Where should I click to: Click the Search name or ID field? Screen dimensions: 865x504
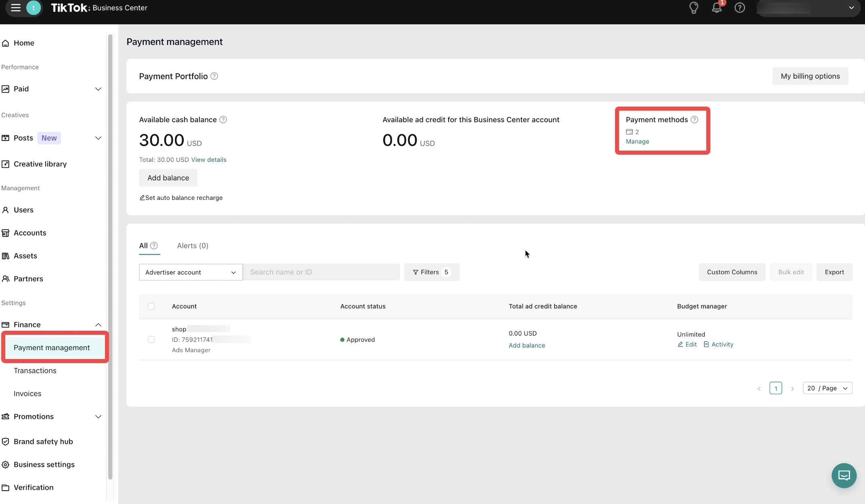tap(321, 272)
